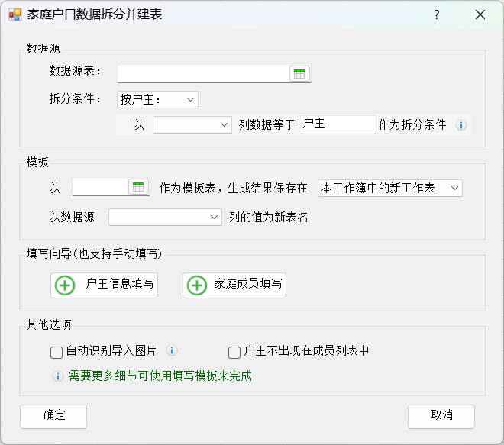Open the 按户主 split condition dropdown
Screen dimensions: 504x445
tap(157, 99)
